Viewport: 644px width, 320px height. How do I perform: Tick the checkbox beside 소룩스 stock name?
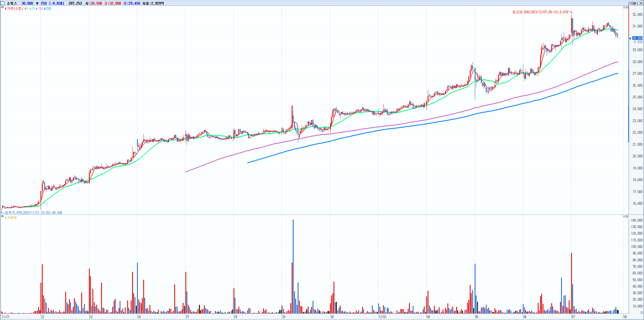click(3, 3)
